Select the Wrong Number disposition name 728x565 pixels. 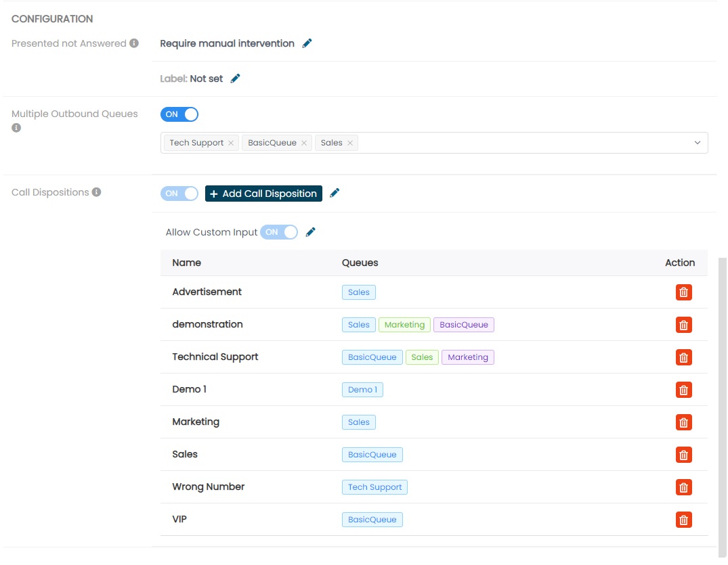tap(209, 487)
